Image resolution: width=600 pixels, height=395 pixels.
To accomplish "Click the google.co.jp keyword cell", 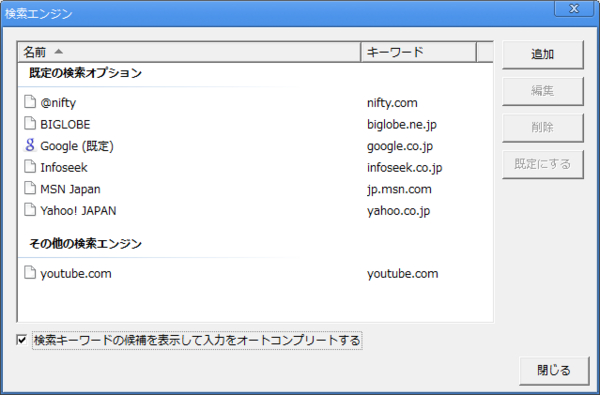I will pos(400,146).
